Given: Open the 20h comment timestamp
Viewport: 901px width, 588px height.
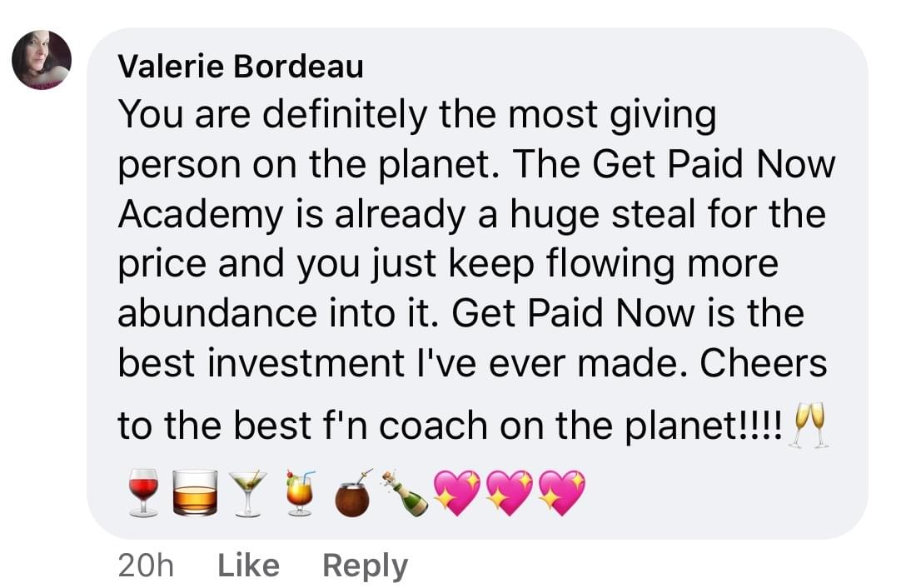Looking at the screenshot, I should point(145,566).
